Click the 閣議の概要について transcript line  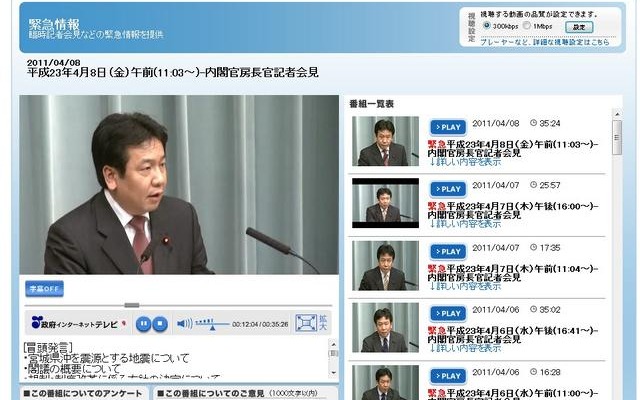[x=72, y=369]
